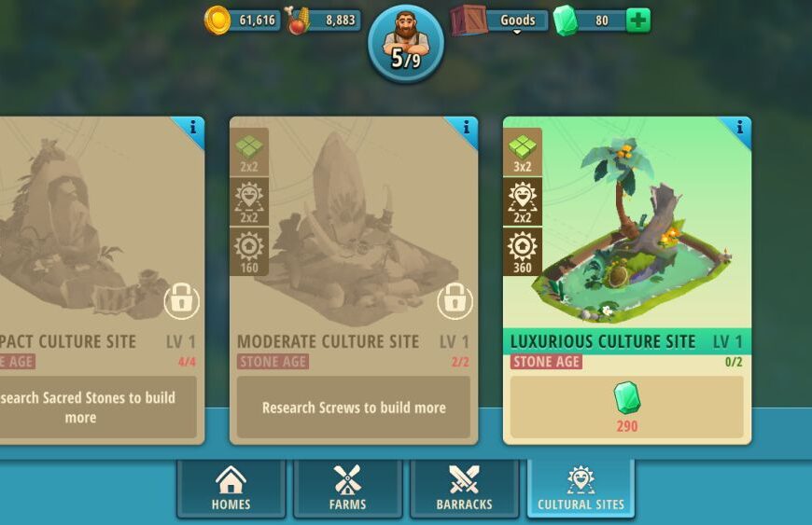Image resolution: width=812 pixels, height=525 pixels.
Task: Click the green gem currency icon
Action: pyautogui.click(x=566, y=21)
